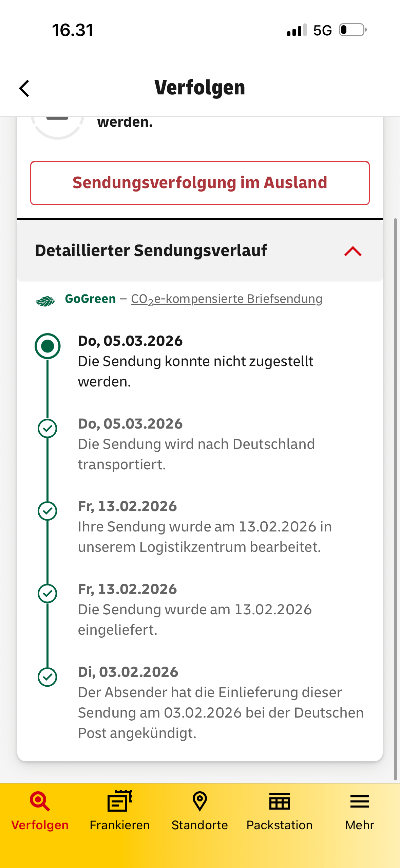Open CO2e-kompensierte Briefsendung link
This screenshot has height=868, width=400.
pos(227,299)
